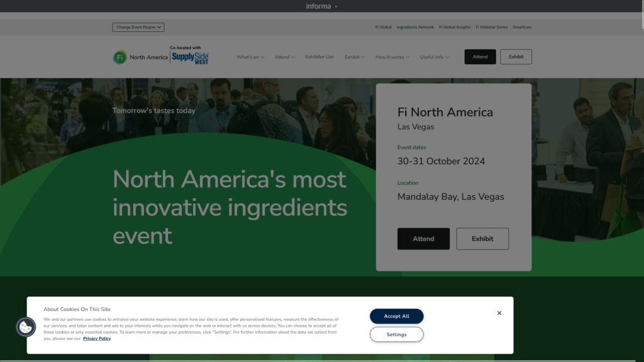This screenshot has width=644, height=362.
Task: Accept all cookies
Action: (x=396, y=316)
